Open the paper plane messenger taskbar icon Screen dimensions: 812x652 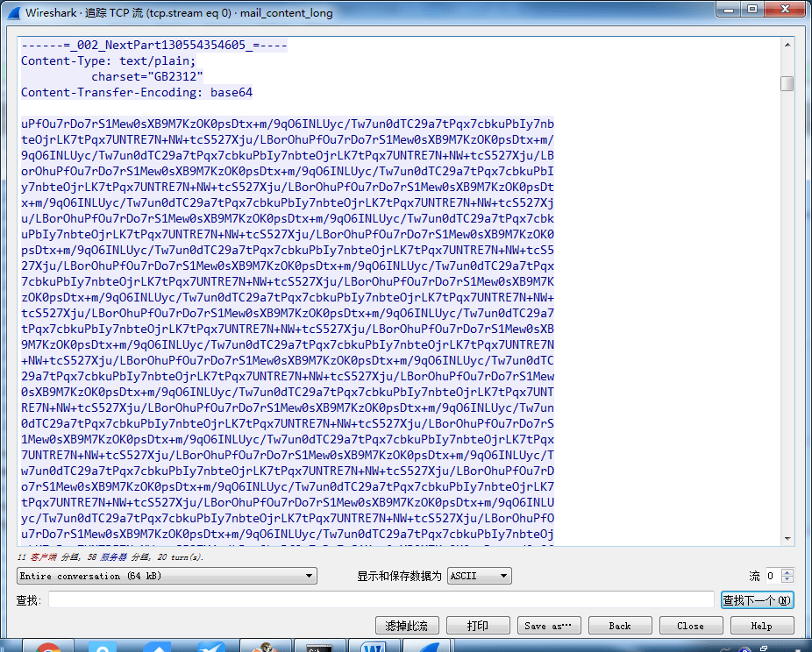(210, 648)
